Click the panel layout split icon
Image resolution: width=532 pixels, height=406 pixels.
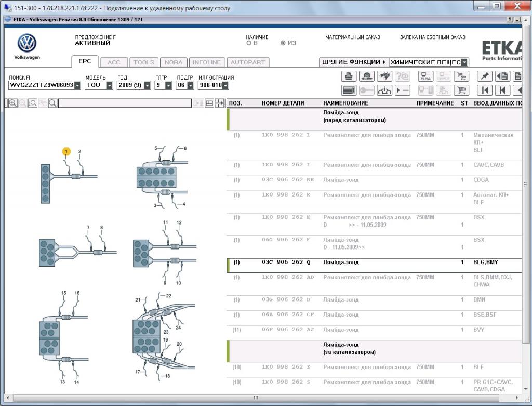point(209,103)
